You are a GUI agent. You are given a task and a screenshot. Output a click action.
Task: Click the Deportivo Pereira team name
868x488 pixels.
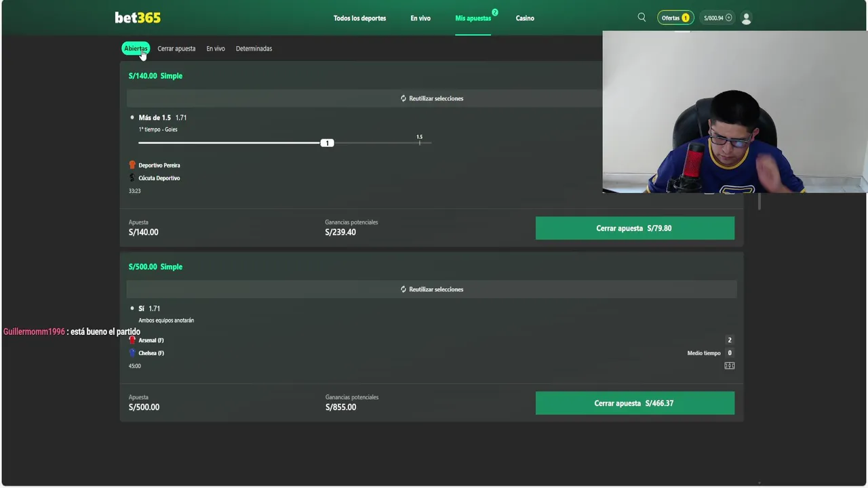click(x=159, y=165)
